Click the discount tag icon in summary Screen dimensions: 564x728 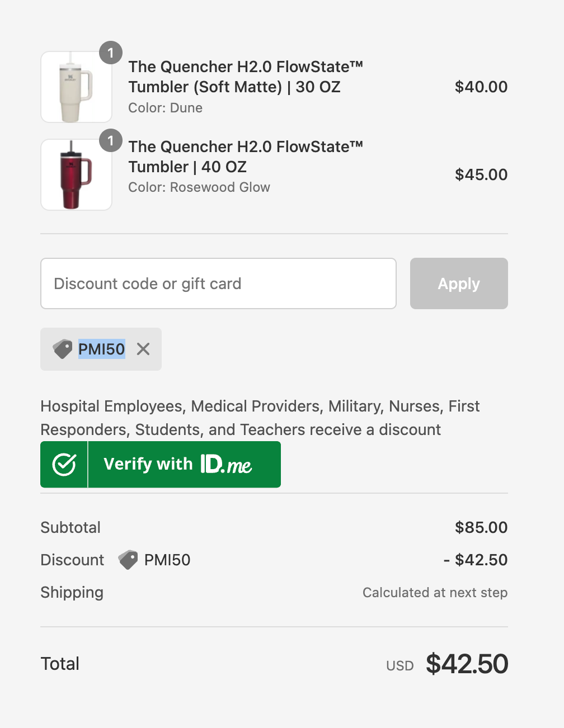[x=128, y=560]
